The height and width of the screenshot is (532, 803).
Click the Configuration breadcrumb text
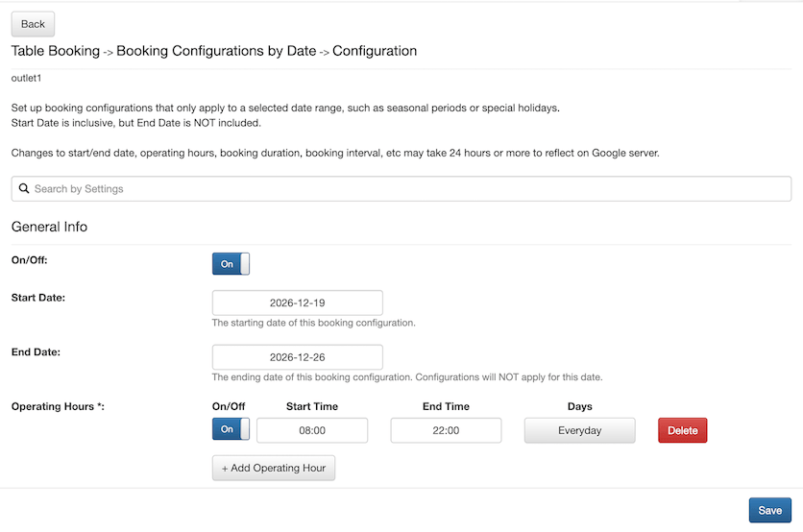[375, 51]
